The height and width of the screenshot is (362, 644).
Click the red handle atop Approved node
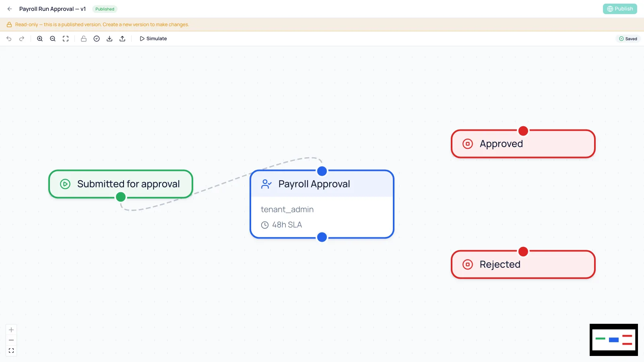tap(523, 131)
